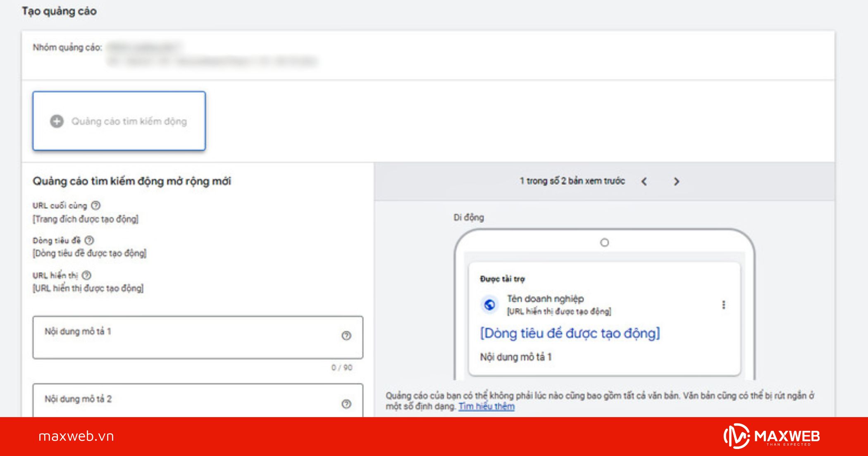The width and height of the screenshot is (868, 456).
Task: Click the Tên doanh nghiệp text in preview
Action: pos(545,298)
